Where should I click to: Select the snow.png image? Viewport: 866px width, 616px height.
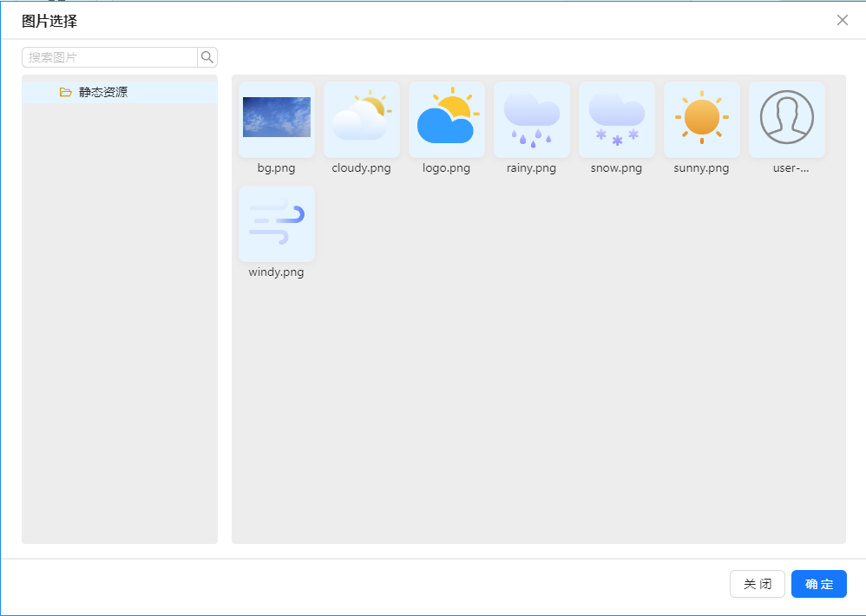(x=617, y=119)
